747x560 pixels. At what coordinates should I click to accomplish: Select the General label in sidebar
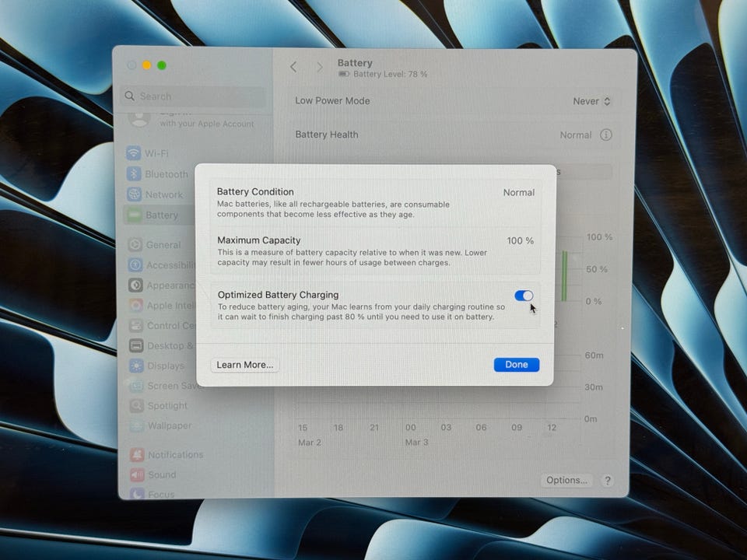coord(163,245)
